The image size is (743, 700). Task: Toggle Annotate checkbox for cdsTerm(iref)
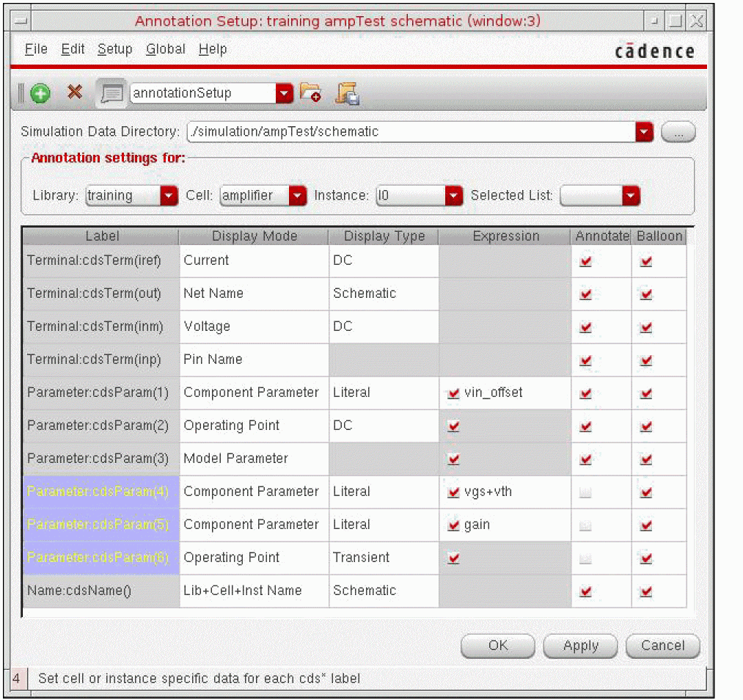586,261
